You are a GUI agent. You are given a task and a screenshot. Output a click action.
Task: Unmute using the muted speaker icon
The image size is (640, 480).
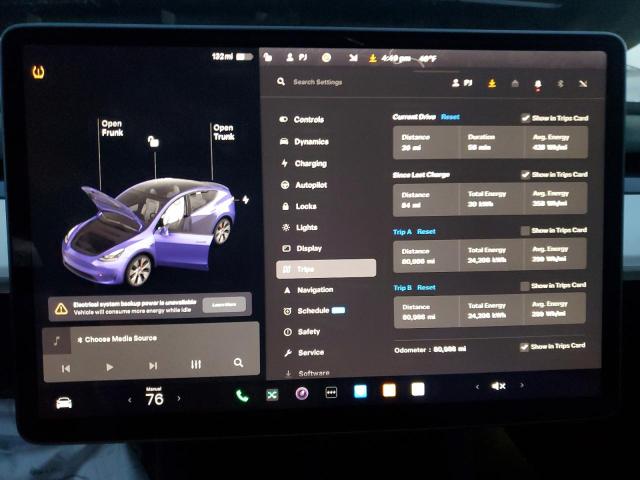(498, 386)
